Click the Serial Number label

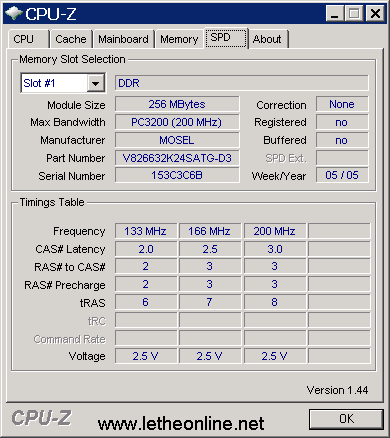click(x=72, y=176)
